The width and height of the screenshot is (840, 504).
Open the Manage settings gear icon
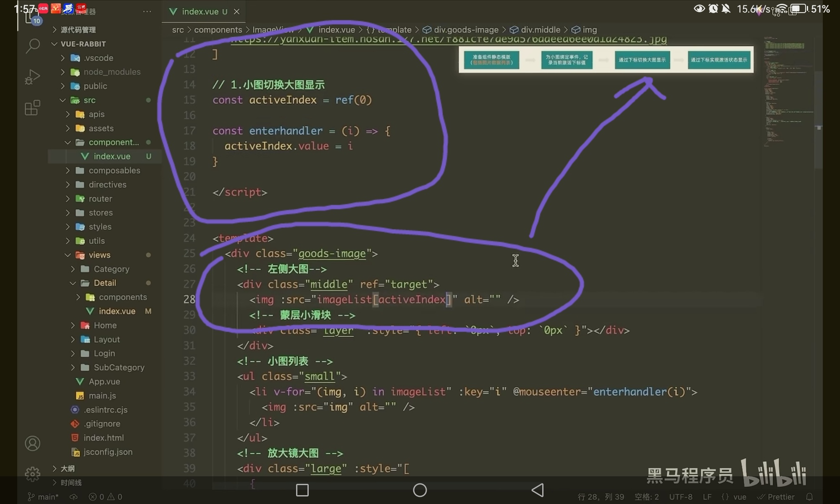(x=32, y=474)
